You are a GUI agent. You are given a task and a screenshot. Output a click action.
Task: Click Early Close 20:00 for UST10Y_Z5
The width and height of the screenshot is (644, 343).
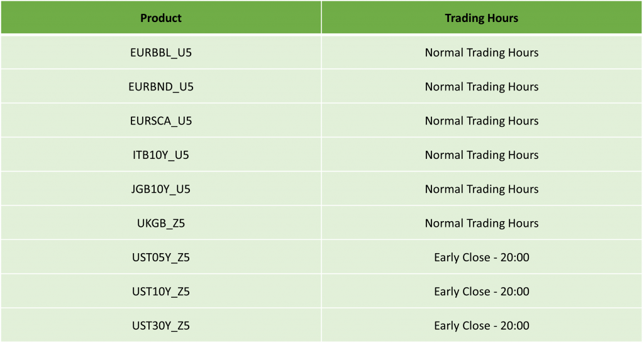click(482, 291)
